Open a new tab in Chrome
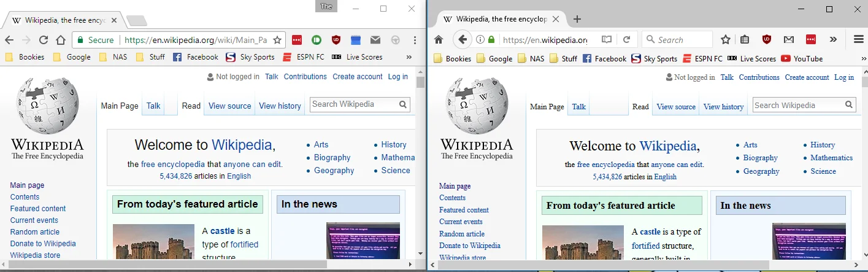 click(136, 21)
